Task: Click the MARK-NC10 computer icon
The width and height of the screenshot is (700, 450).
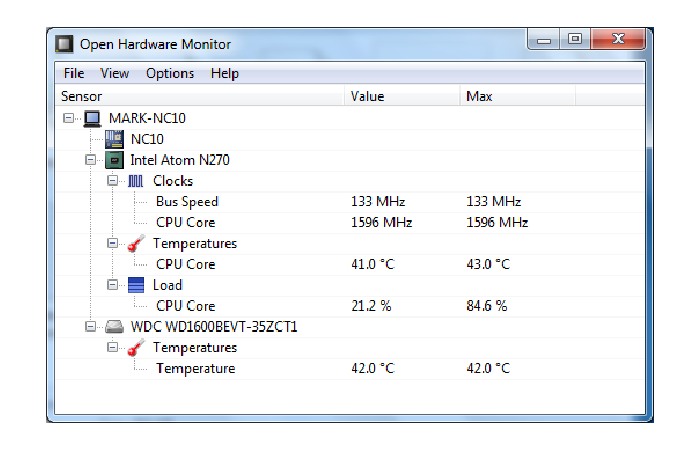Action: [92, 118]
